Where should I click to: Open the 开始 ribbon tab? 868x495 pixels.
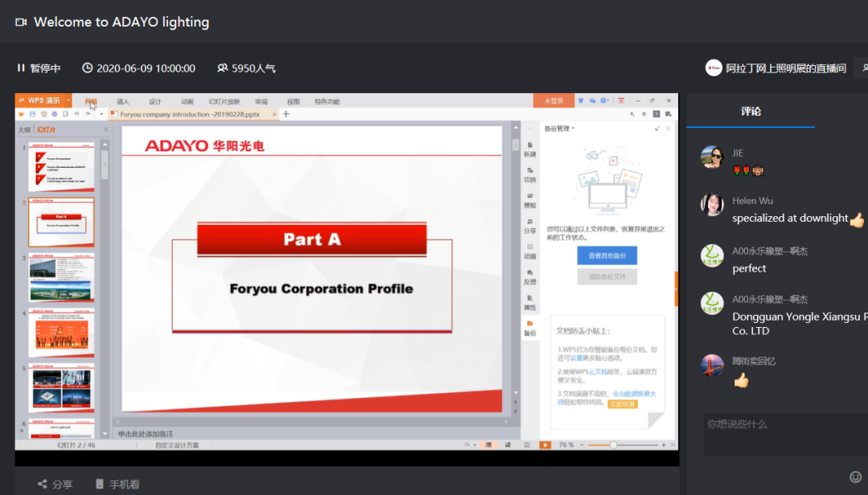91,101
